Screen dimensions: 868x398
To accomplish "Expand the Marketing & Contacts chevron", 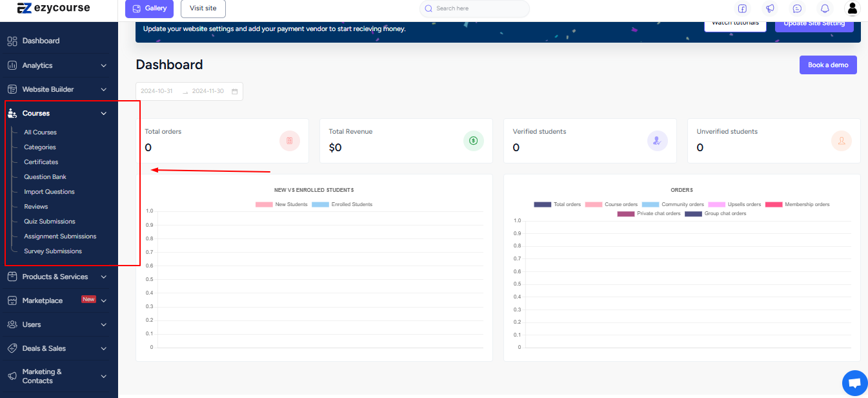I will (104, 376).
